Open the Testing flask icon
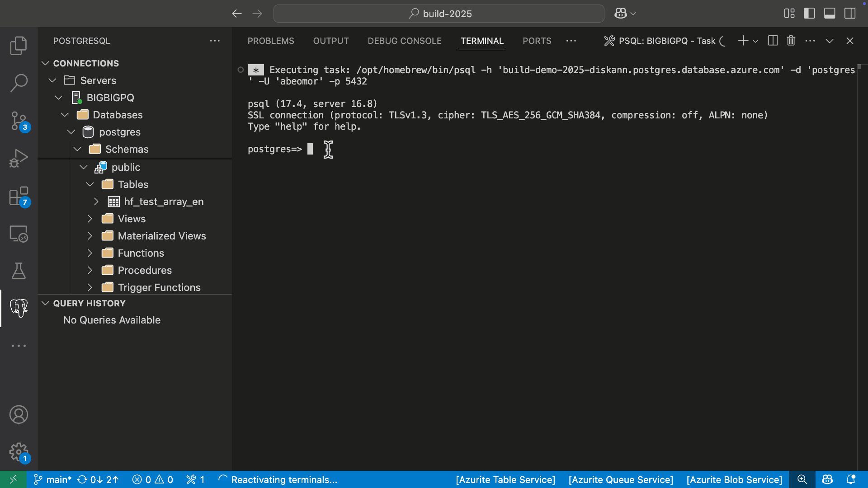The height and width of the screenshot is (488, 868). pos(19,271)
